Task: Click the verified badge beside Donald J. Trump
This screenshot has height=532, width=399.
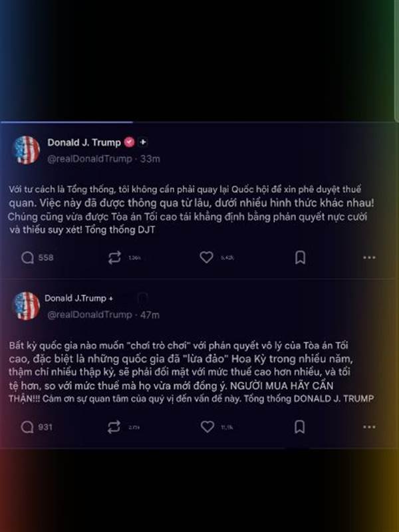Action: click(x=129, y=142)
